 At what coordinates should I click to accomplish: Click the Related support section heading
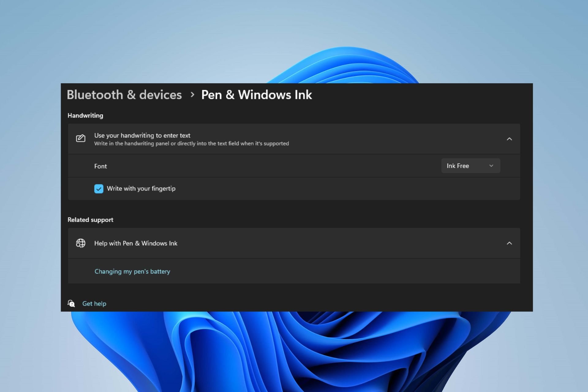click(x=90, y=220)
